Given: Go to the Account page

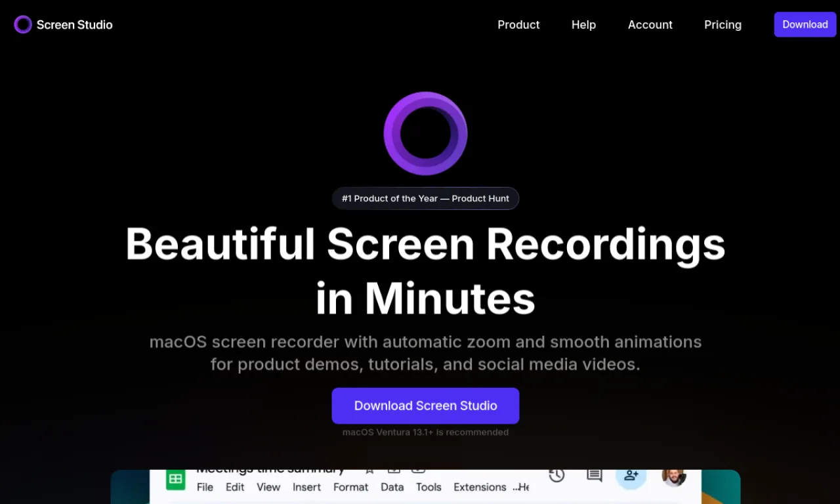Looking at the screenshot, I should 650,24.
